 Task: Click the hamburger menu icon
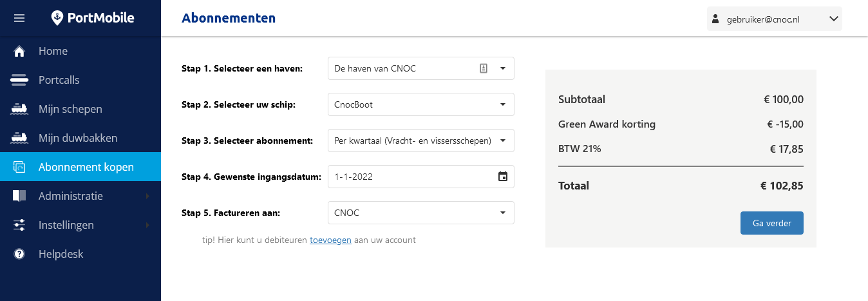pos(19,18)
